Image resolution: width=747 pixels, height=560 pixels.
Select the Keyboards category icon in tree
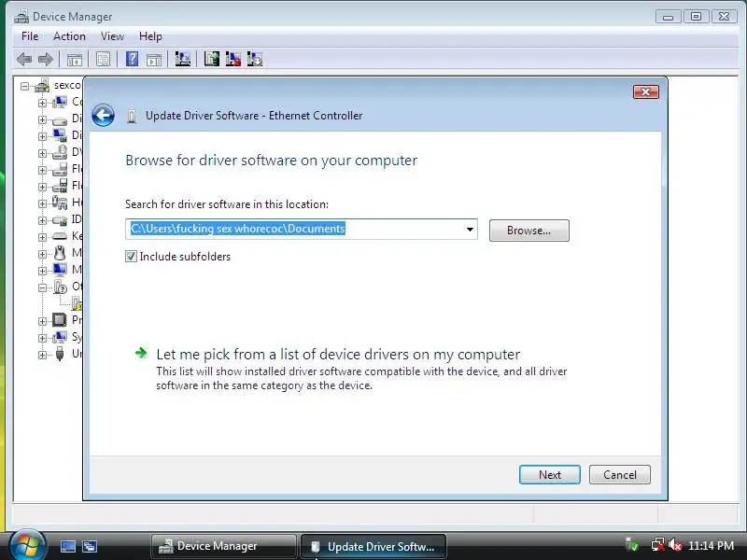pos(60,236)
